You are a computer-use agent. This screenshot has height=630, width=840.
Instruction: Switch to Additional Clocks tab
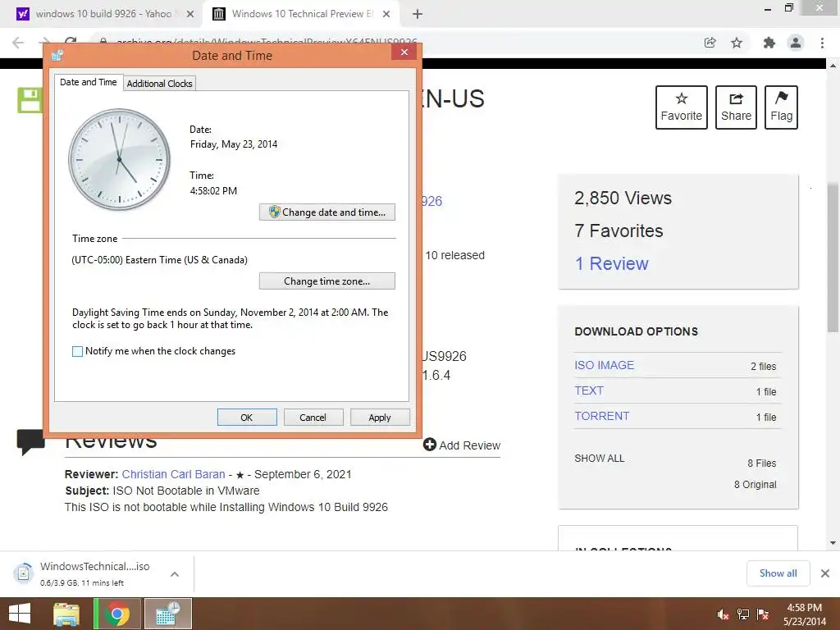point(160,83)
